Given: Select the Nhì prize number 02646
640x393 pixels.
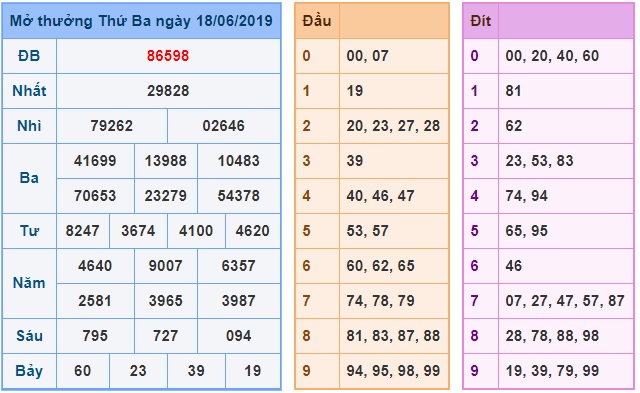Looking at the screenshot, I should pyautogui.click(x=224, y=126).
